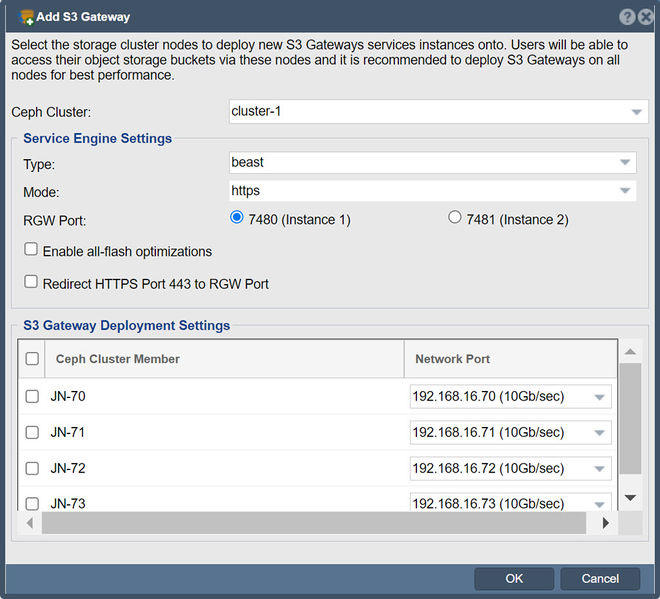Click the horizontal scrollbar thumb
This screenshot has width=660, height=599.
(x=314, y=523)
